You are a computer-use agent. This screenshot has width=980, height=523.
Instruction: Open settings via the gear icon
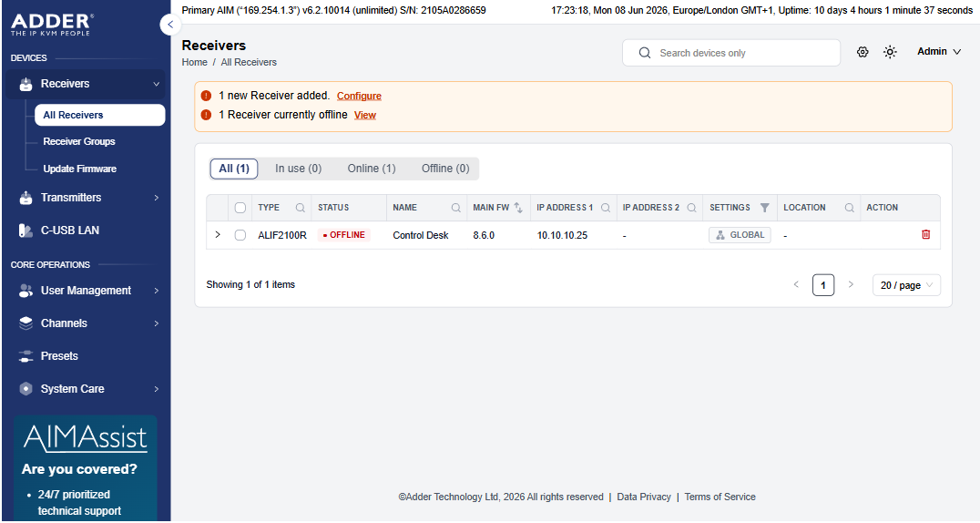point(863,52)
